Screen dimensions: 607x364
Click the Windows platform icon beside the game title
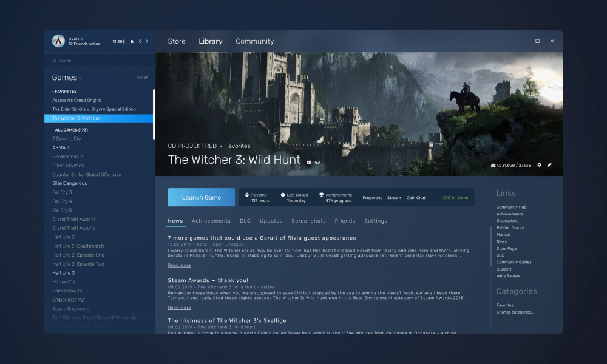309,163
